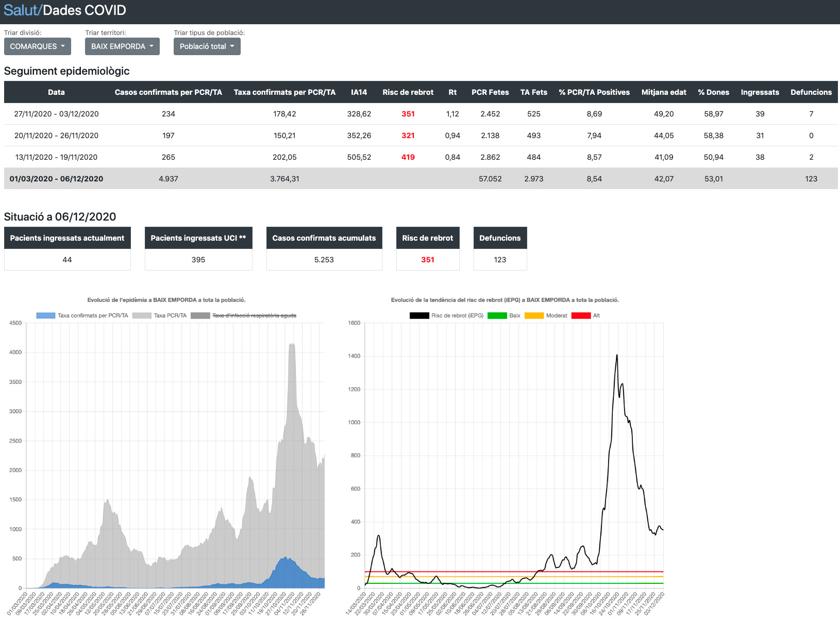840x622 pixels.
Task: Click the Ingressats column header
Action: click(x=760, y=92)
